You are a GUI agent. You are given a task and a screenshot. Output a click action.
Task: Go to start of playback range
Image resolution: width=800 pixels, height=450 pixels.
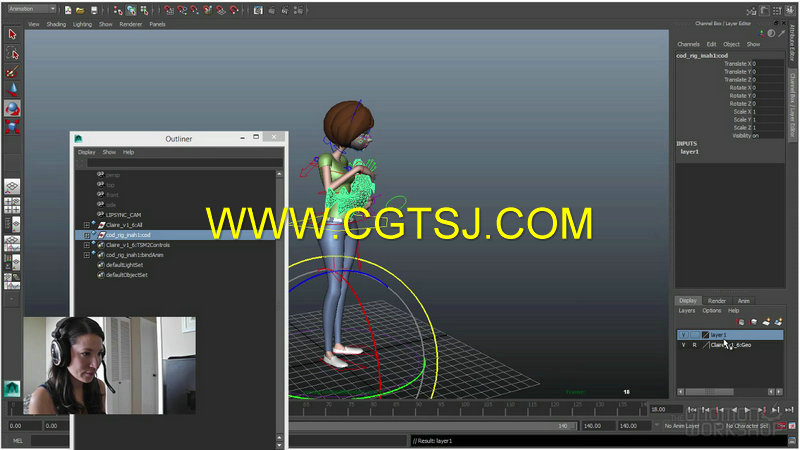coord(692,410)
